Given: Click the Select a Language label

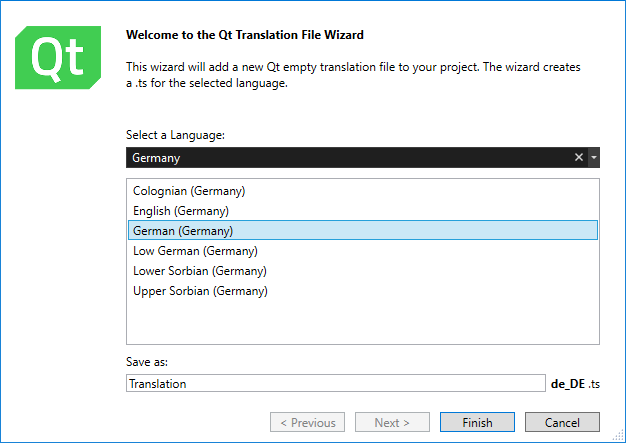Looking at the screenshot, I should click(x=175, y=135).
